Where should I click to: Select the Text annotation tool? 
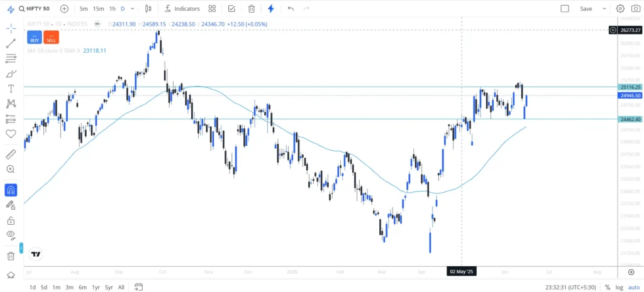tap(11, 89)
